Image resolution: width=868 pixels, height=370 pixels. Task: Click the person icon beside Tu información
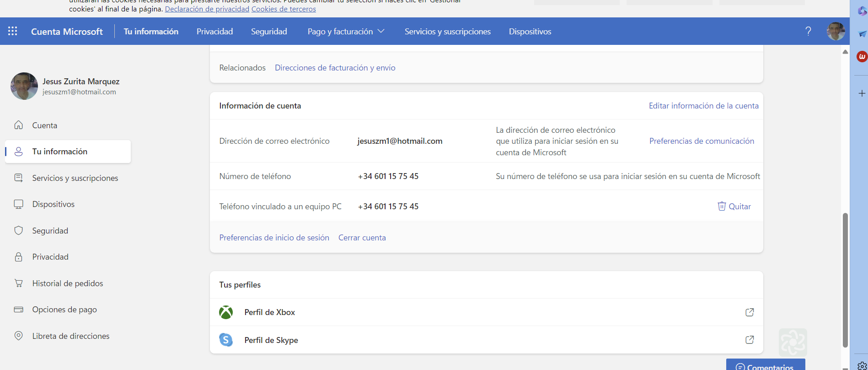[x=19, y=152]
